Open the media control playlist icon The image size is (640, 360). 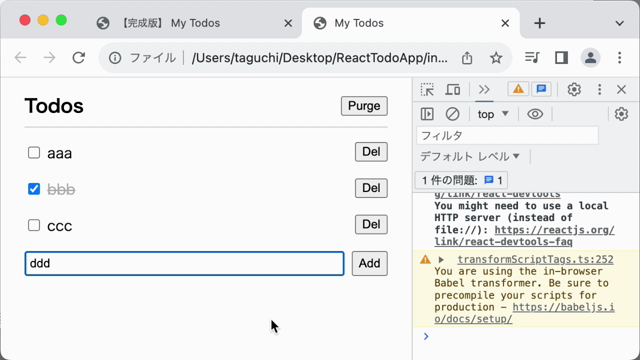point(532,58)
